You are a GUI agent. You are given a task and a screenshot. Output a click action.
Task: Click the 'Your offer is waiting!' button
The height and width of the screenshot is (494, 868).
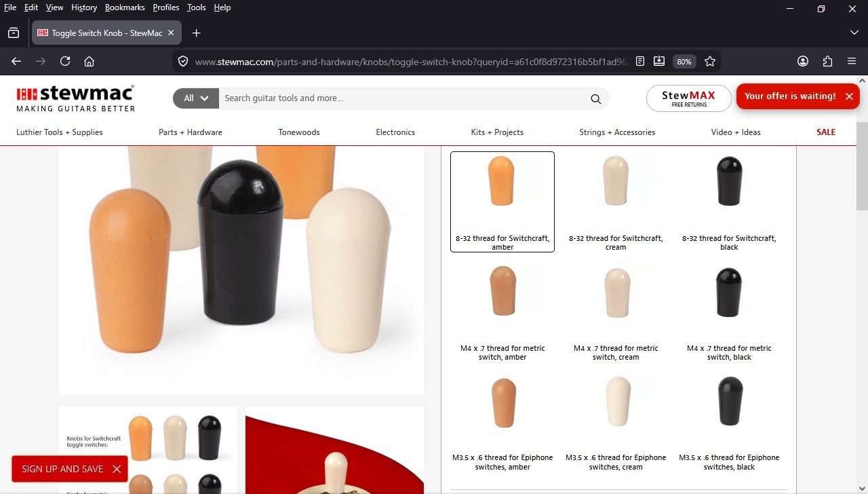click(x=790, y=96)
